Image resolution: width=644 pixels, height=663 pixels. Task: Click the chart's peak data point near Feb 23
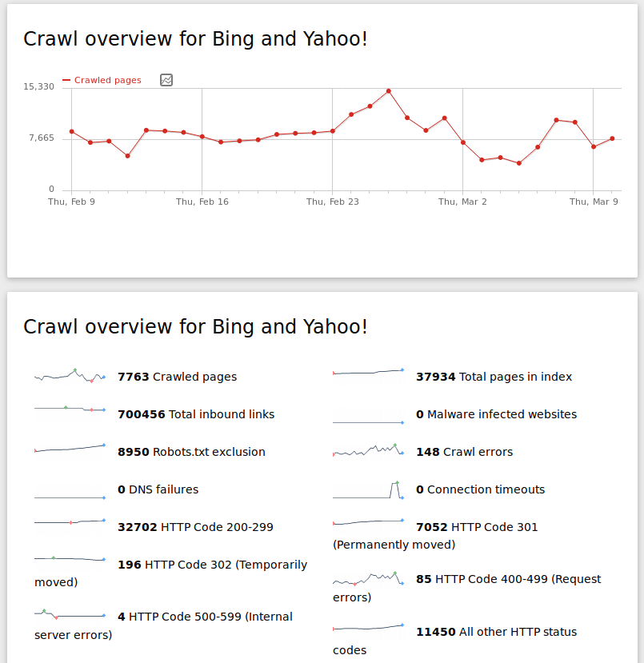389,92
